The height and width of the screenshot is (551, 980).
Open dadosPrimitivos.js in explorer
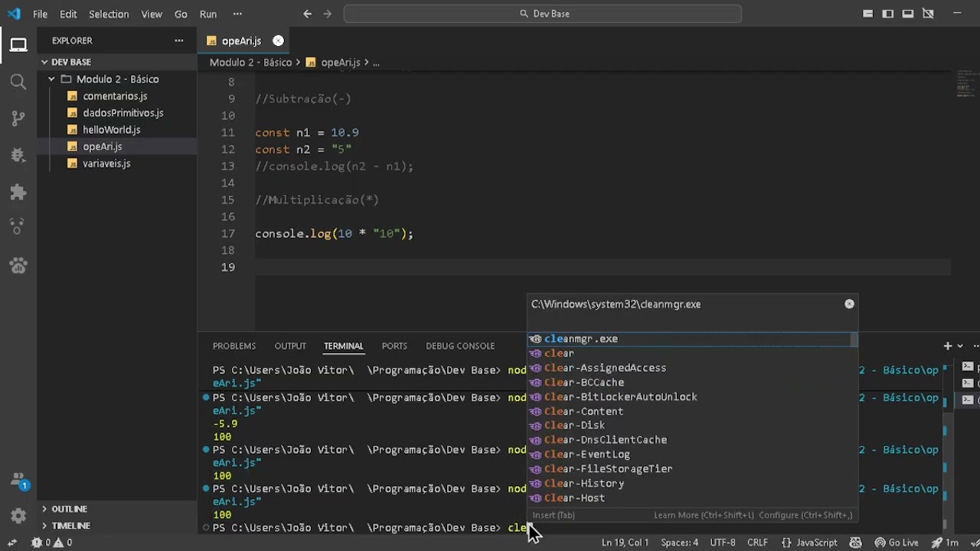click(122, 112)
